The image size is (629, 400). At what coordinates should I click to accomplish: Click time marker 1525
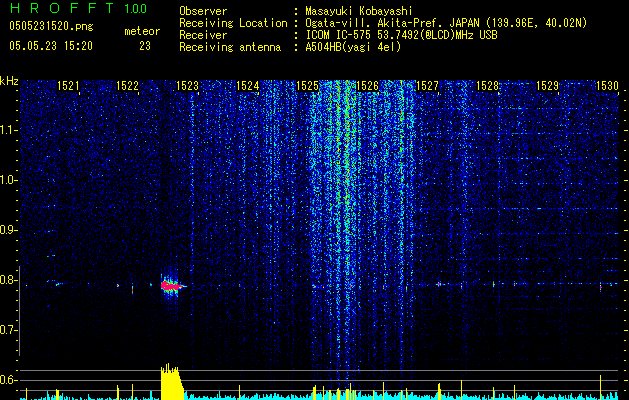(307, 86)
